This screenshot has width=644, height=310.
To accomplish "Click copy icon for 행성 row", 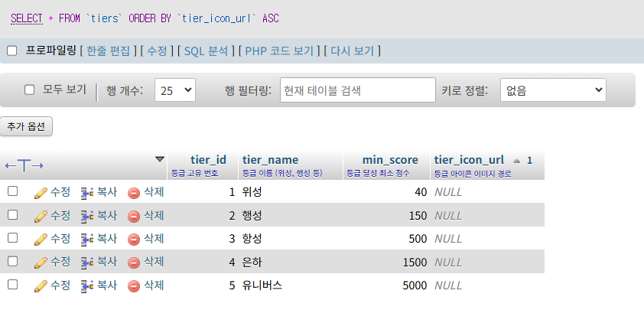I will click(87, 216).
